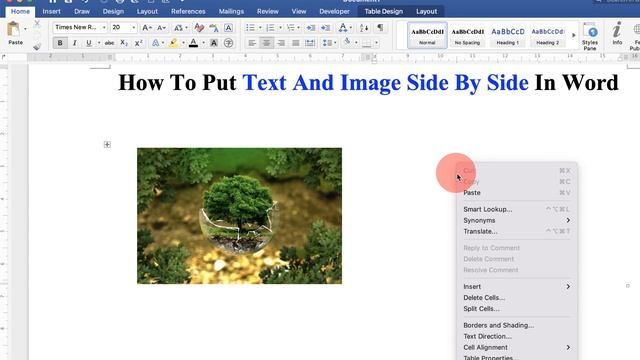Expand the styles gallery arrow
The image size is (640, 360).
[x=573, y=36]
